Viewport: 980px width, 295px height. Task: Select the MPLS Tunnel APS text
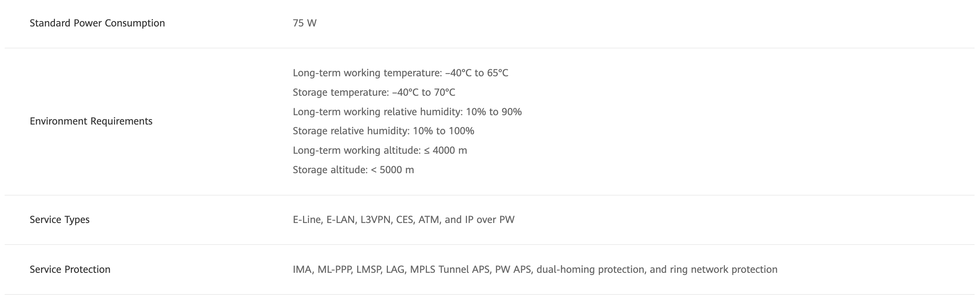pyautogui.click(x=449, y=270)
